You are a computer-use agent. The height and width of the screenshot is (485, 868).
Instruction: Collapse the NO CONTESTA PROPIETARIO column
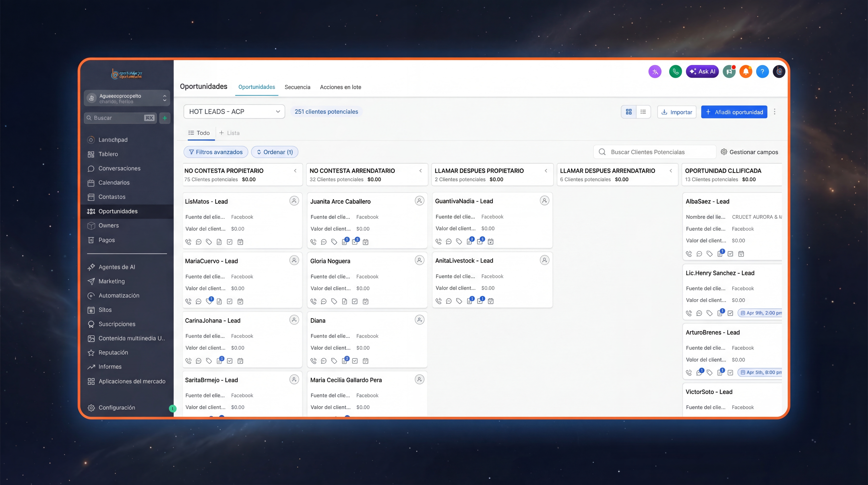click(x=295, y=171)
